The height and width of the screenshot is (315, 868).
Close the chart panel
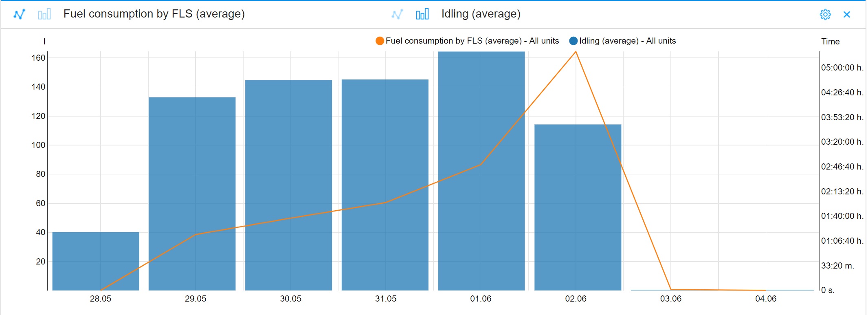pyautogui.click(x=847, y=14)
